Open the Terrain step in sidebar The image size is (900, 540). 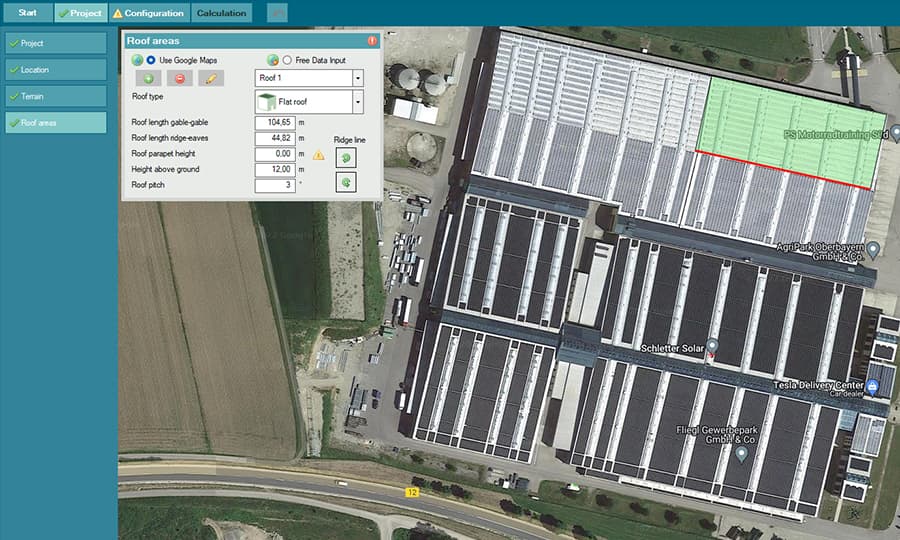(56, 97)
